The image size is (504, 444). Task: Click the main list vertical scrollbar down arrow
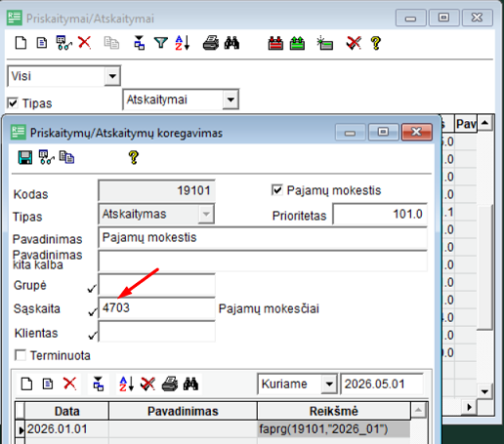[484, 391]
